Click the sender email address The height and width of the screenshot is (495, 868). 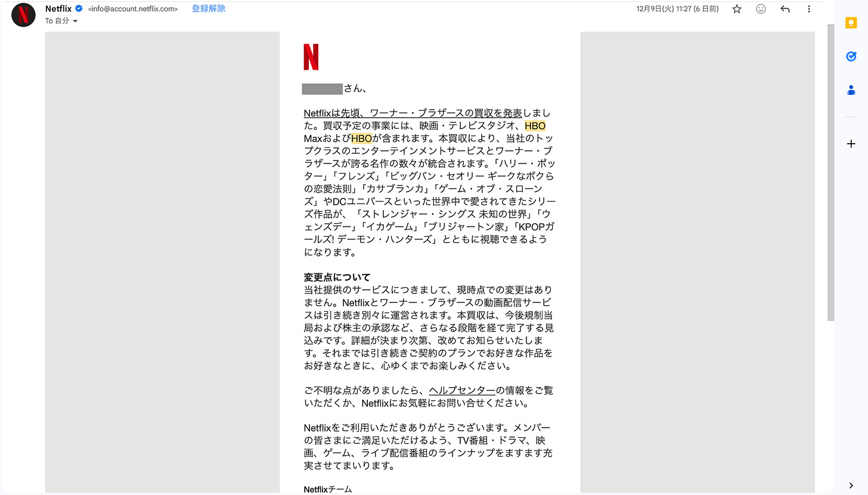pos(132,8)
